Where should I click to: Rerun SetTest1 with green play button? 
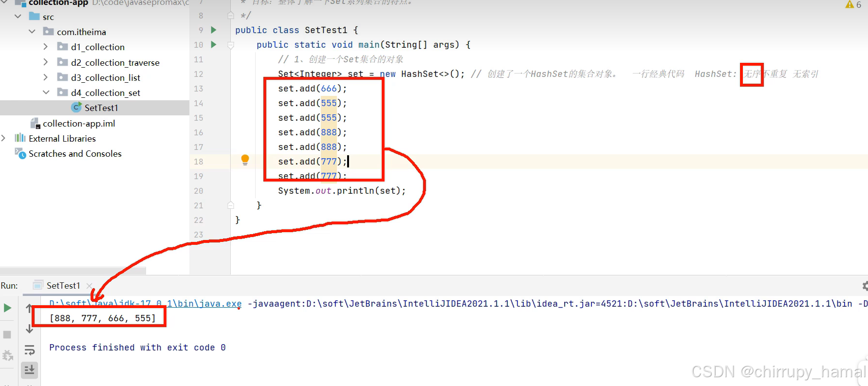pyautogui.click(x=7, y=308)
